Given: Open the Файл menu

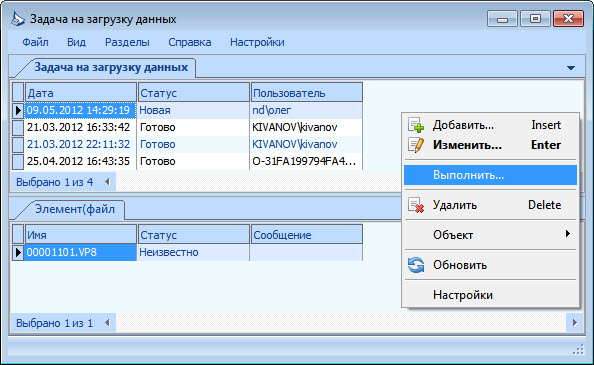Looking at the screenshot, I should (35, 42).
